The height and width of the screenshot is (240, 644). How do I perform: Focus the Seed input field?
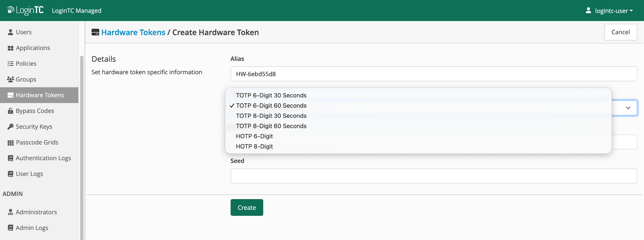(434, 176)
